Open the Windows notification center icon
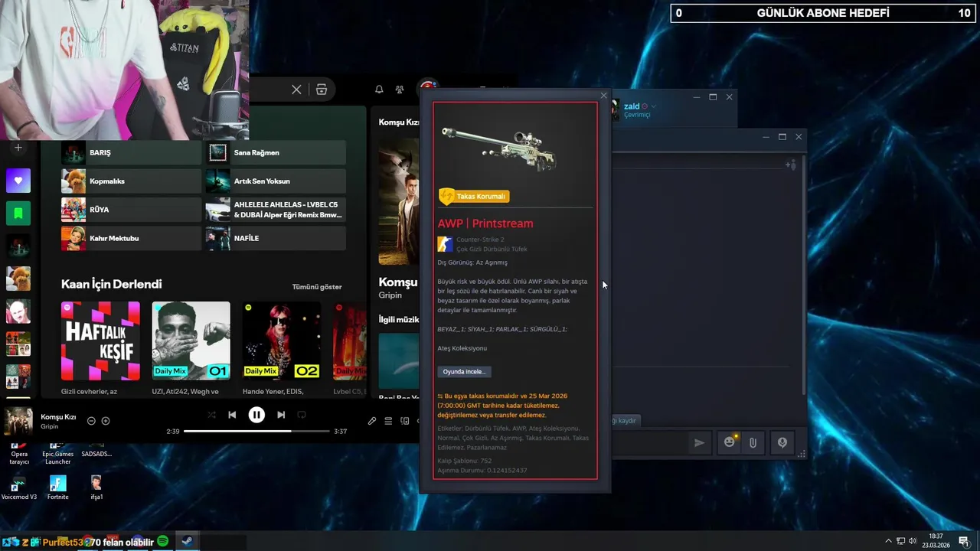This screenshot has height=551, width=980. tap(964, 541)
